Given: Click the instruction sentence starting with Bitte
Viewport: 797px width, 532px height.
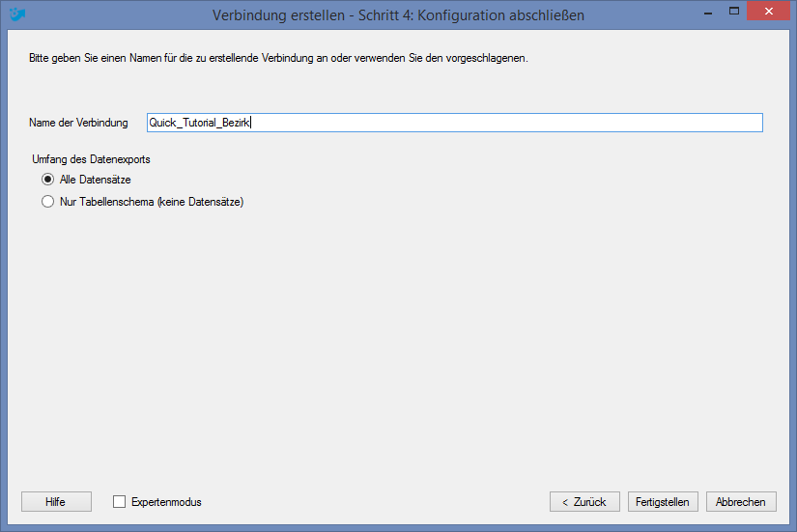Looking at the screenshot, I should pos(278,58).
